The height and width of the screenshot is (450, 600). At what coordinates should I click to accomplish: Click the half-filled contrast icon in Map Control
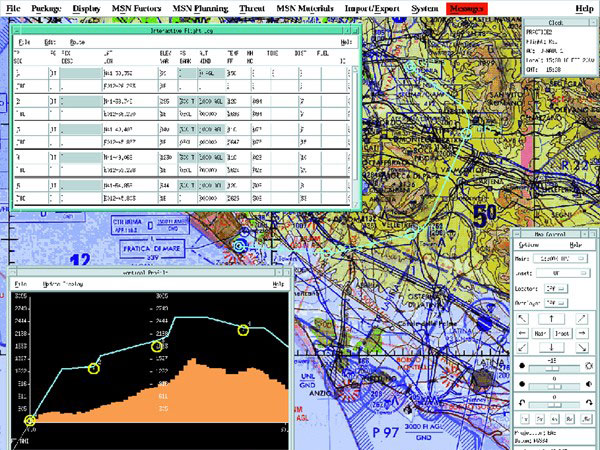tap(589, 384)
